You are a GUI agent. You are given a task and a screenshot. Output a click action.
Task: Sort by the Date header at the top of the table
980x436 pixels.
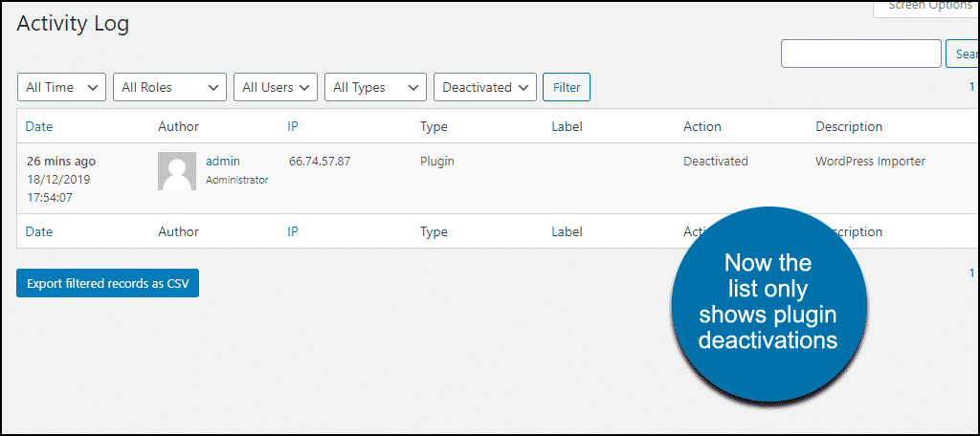point(38,127)
